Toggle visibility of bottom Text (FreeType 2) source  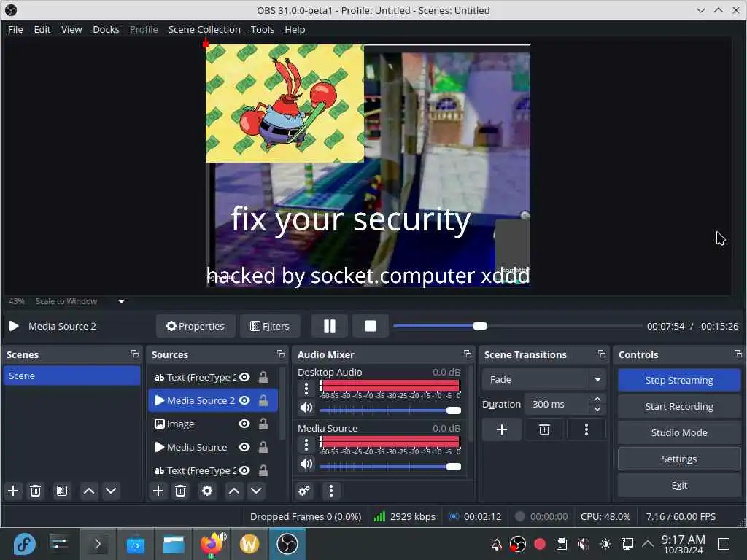[x=244, y=470]
